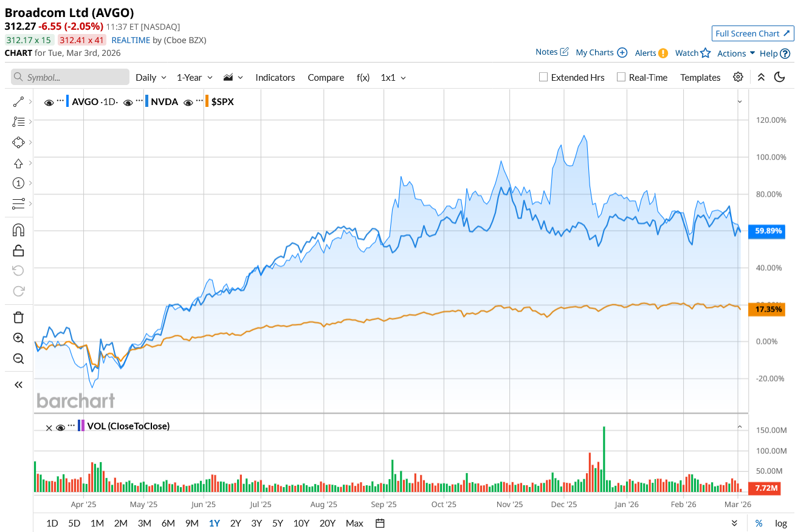Image resolution: width=795 pixels, height=532 pixels.
Task: Zoom out with the magnifier minus icon
Action: pyautogui.click(x=18, y=358)
